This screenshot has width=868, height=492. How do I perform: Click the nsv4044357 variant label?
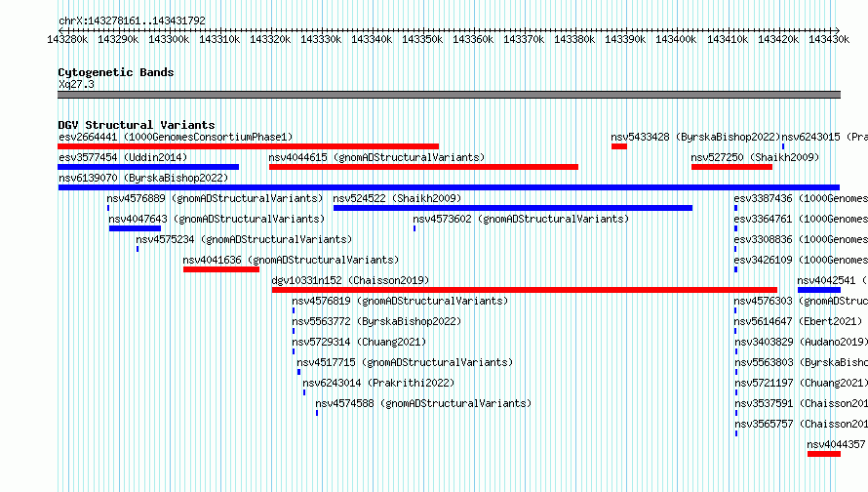coord(836,444)
